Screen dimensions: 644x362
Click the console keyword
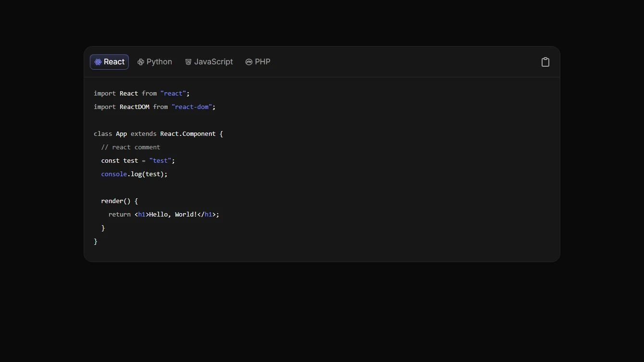pos(114,174)
